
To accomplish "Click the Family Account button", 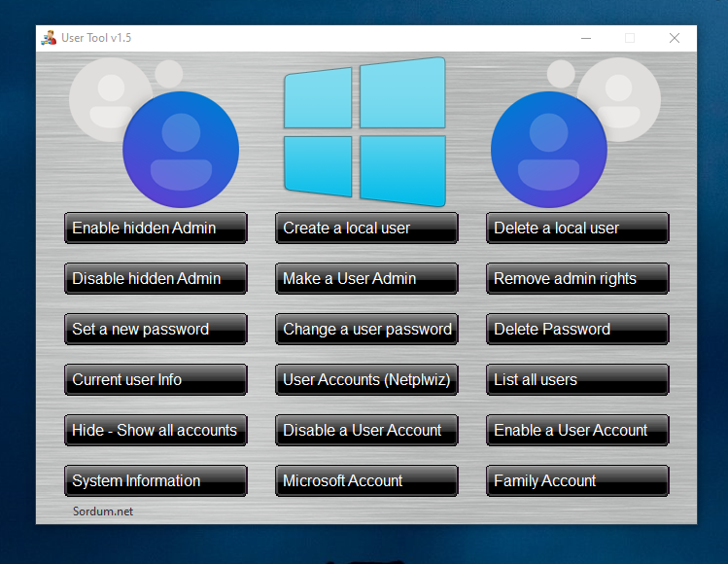I will click(x=577, y=481).
